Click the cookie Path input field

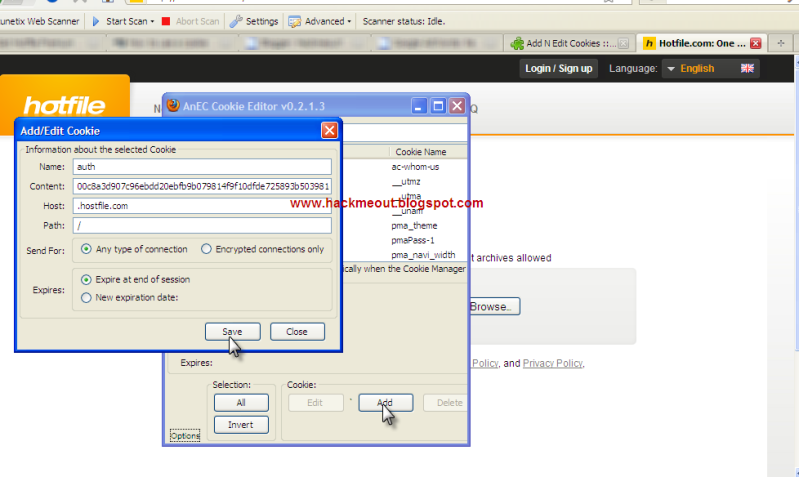pyautogui.click(x=202, y=225)
